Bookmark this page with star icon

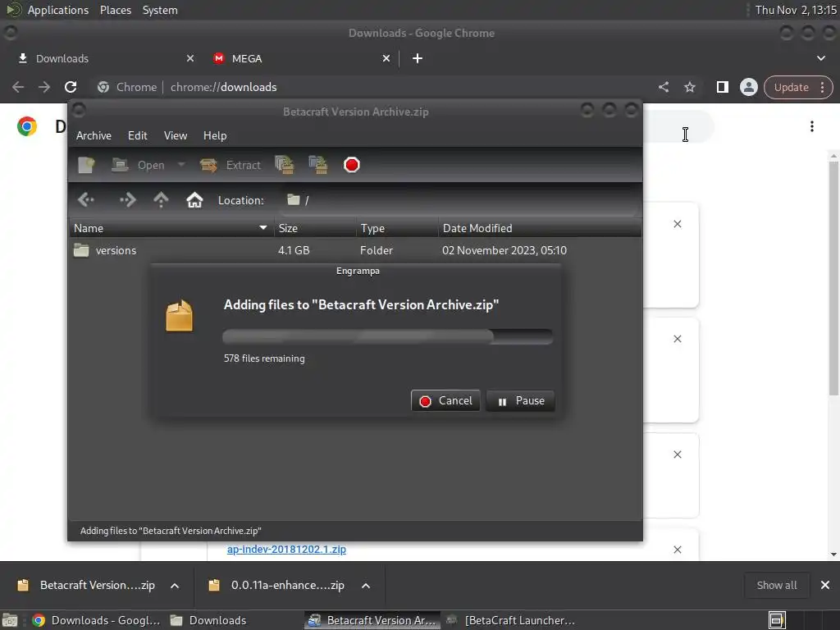tap(689, 87)
